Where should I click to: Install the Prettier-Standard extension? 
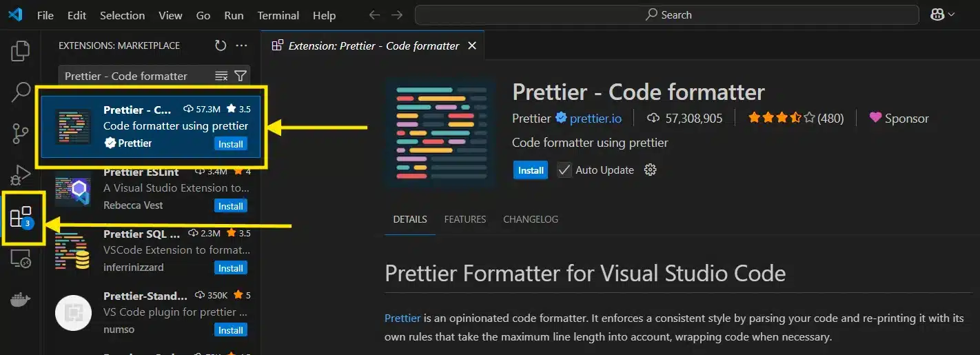pyautogui.click(x=231, y=330)
